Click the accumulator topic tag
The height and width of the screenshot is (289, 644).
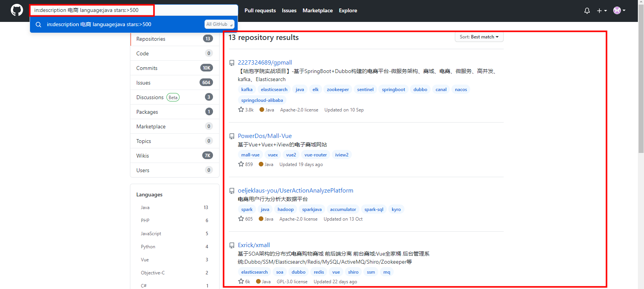click(343, 209)
